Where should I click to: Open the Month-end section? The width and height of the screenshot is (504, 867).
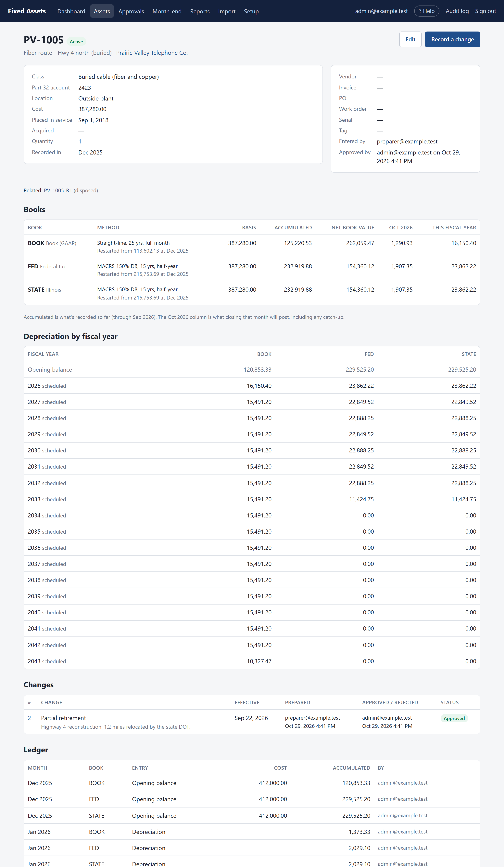(x=167, y=11)
